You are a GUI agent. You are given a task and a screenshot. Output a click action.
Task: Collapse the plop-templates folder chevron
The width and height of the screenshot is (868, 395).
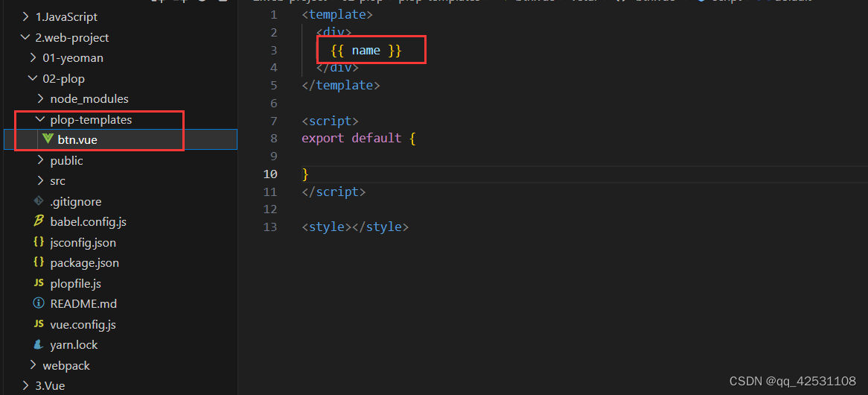[40, 119]
